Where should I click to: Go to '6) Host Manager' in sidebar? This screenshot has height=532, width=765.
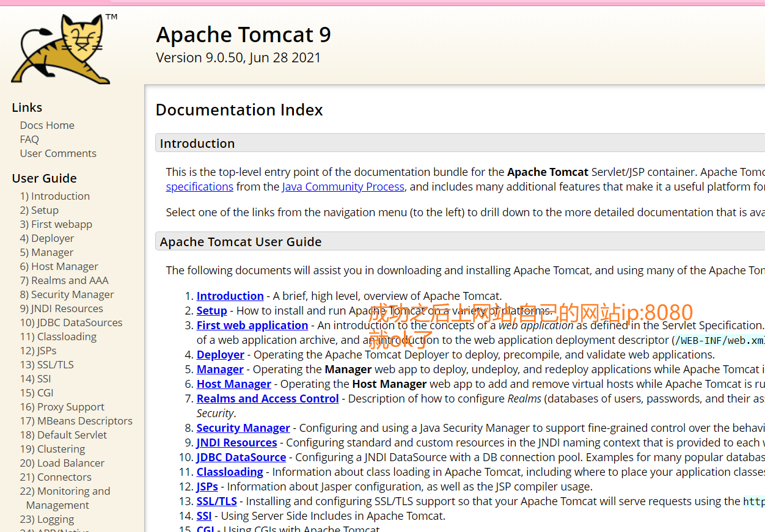click(x=59, y=266)
